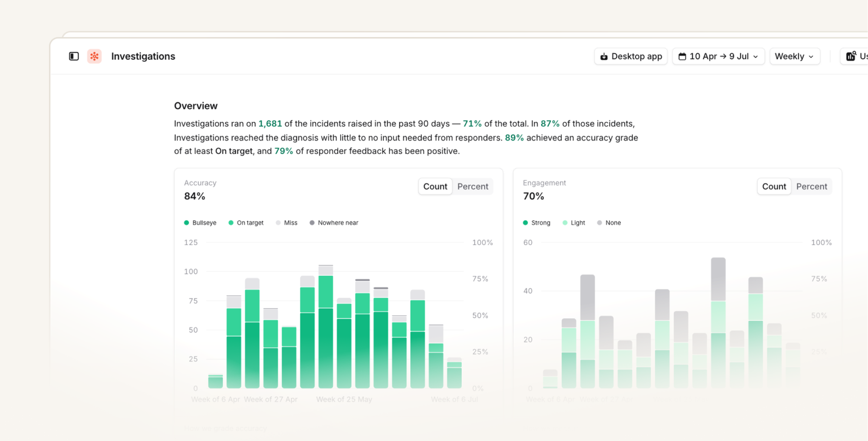Viewport: 868px width, 441px height.
Task: Click the Desktop app download icon
Action: [x=604, y=56]
